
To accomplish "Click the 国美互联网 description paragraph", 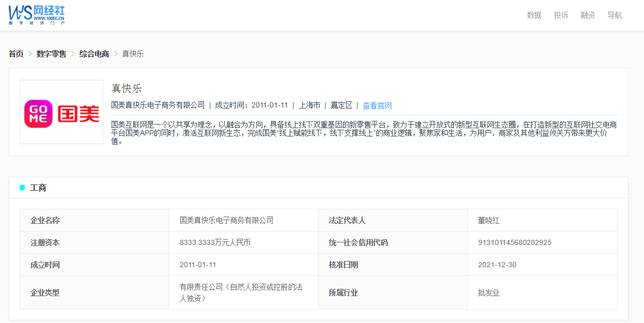I will pyautogui.click(x=364, y=133).
